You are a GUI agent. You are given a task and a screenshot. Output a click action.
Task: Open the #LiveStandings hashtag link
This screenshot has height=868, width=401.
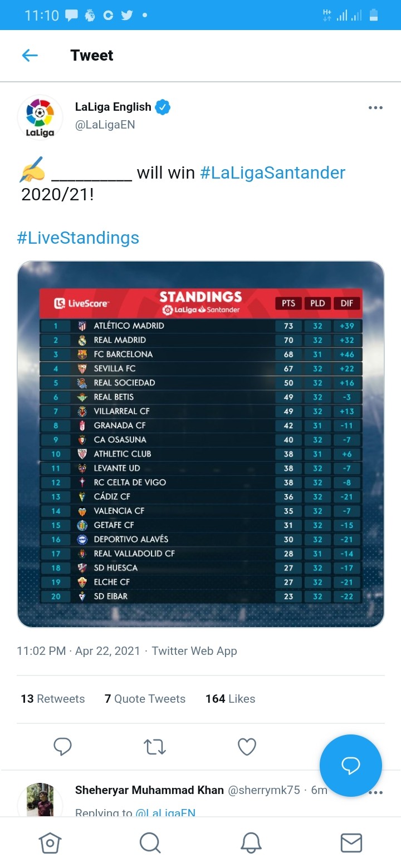[78, 238]
